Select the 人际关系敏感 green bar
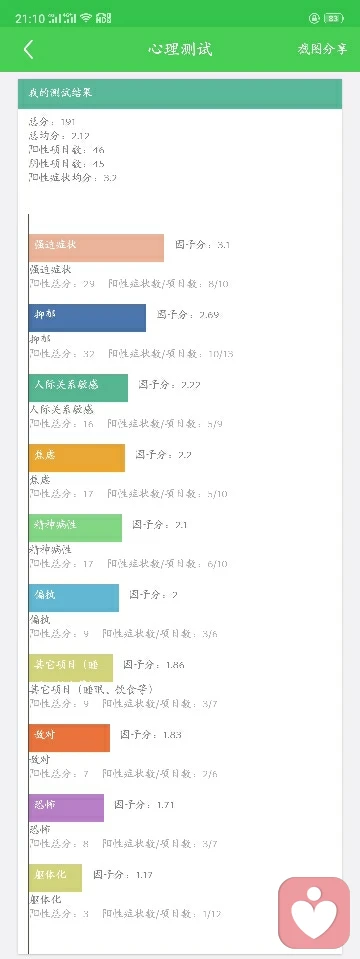The image size is (360, 959). (78, 388)
